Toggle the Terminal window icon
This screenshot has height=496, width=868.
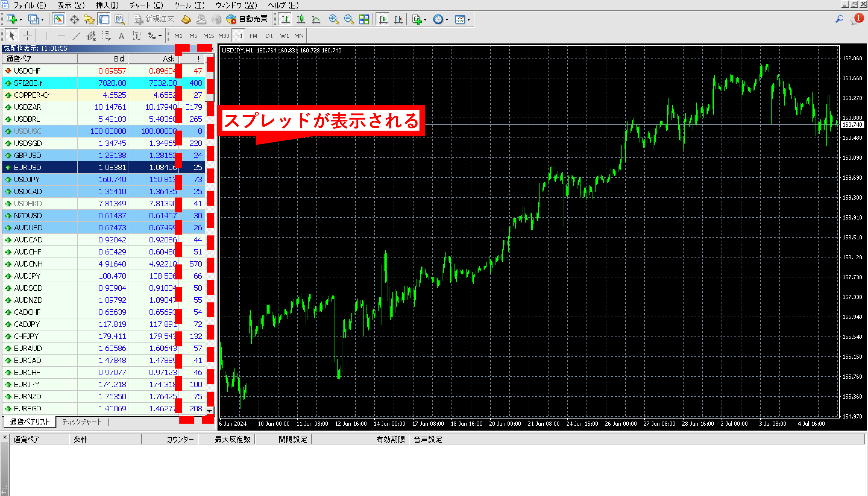tap(104, 19)
